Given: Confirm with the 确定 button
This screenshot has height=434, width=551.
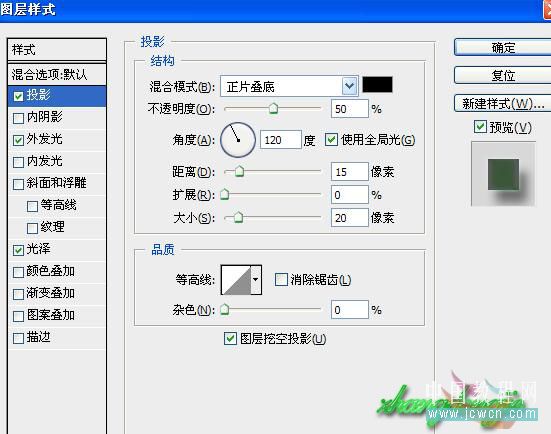Looking at the screenshot, I should (503, 47).
